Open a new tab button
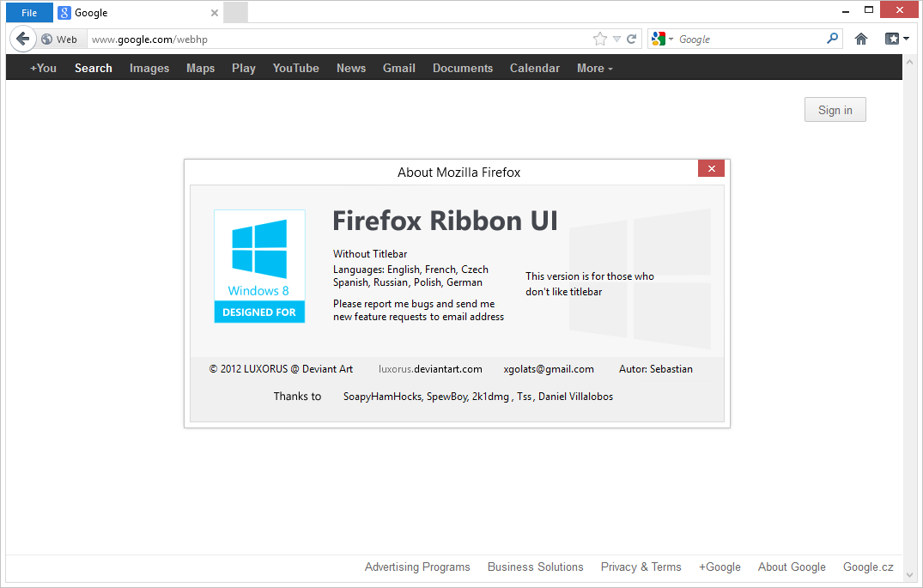 click(235, 13)
